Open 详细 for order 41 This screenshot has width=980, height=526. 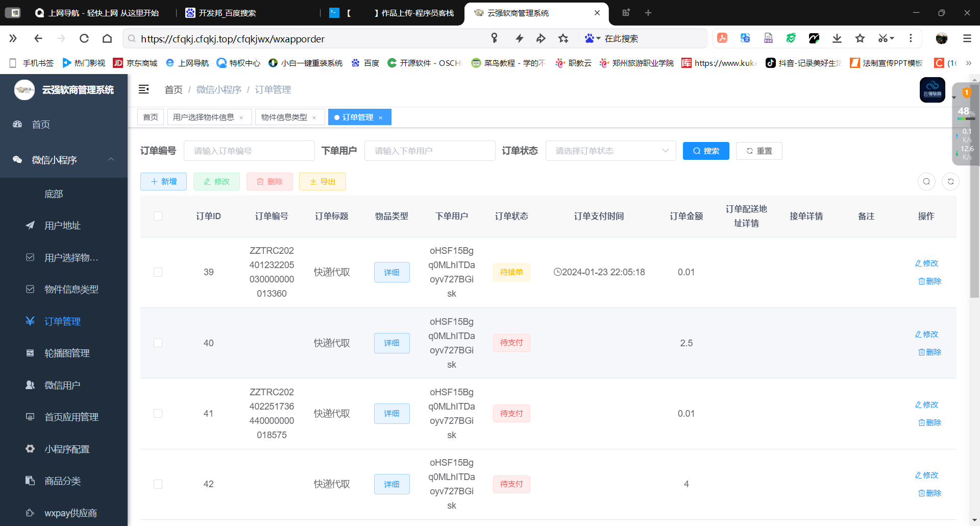391,413
